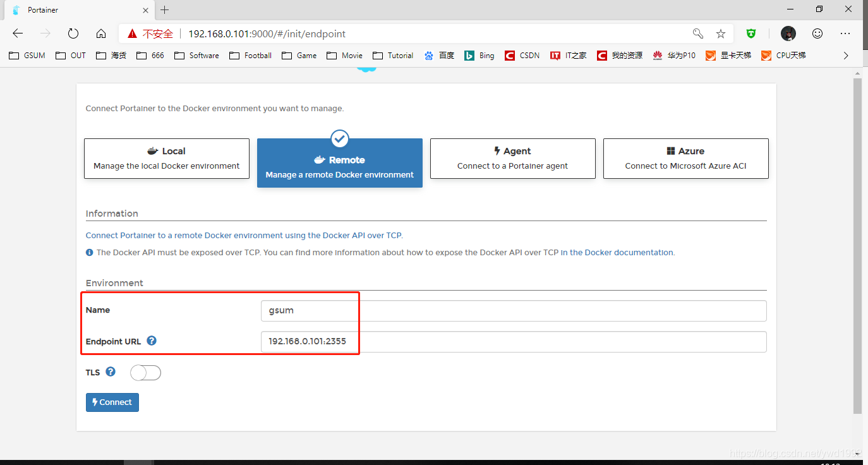Open a new tab with the plus button
This screenshot has height=465, width=868.
[165, 9]
